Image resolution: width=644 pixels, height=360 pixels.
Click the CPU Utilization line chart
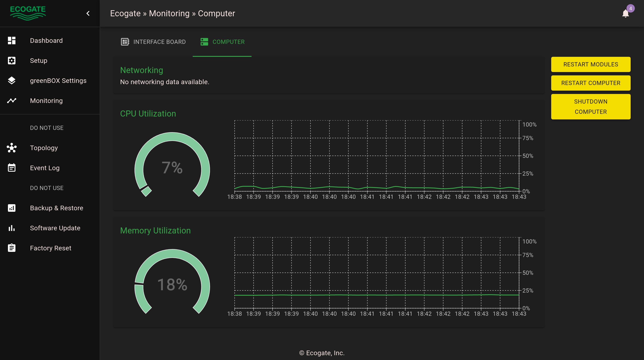(x=377, y=156)
